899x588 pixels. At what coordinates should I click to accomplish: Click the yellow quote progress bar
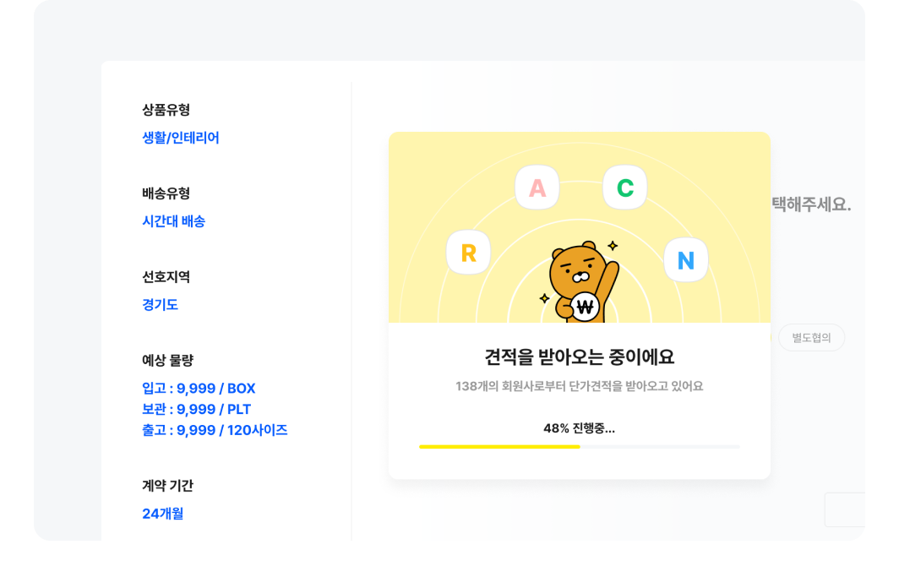point(579,446)
